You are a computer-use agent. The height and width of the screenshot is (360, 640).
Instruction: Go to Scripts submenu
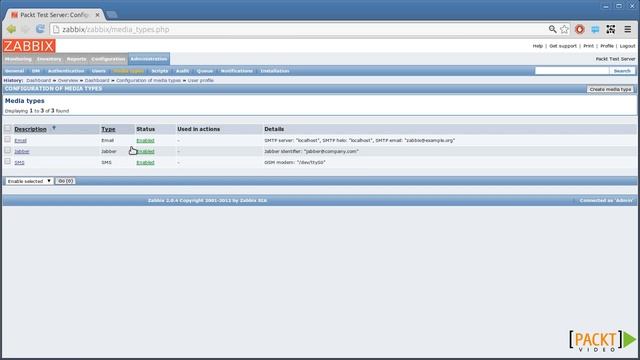click(x=160, y=71)
